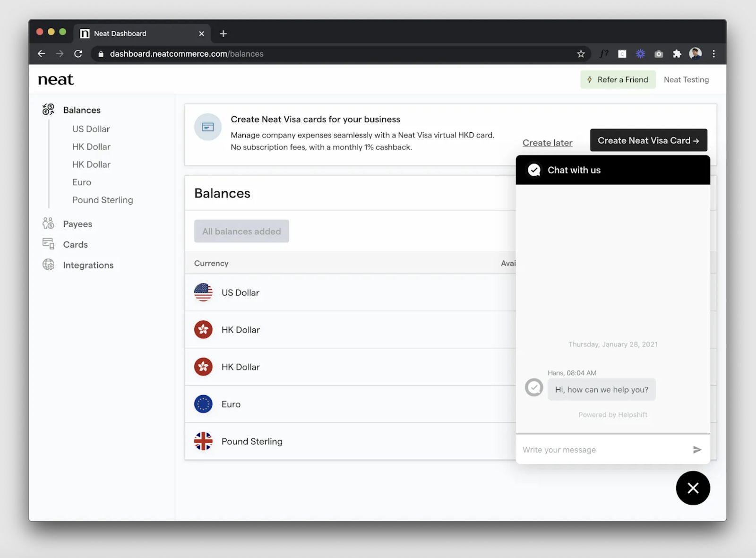This screenshot has width=756, height=558.
Task: Open a new browser tab
Action: pyautogui.click(x=223, y=34)
